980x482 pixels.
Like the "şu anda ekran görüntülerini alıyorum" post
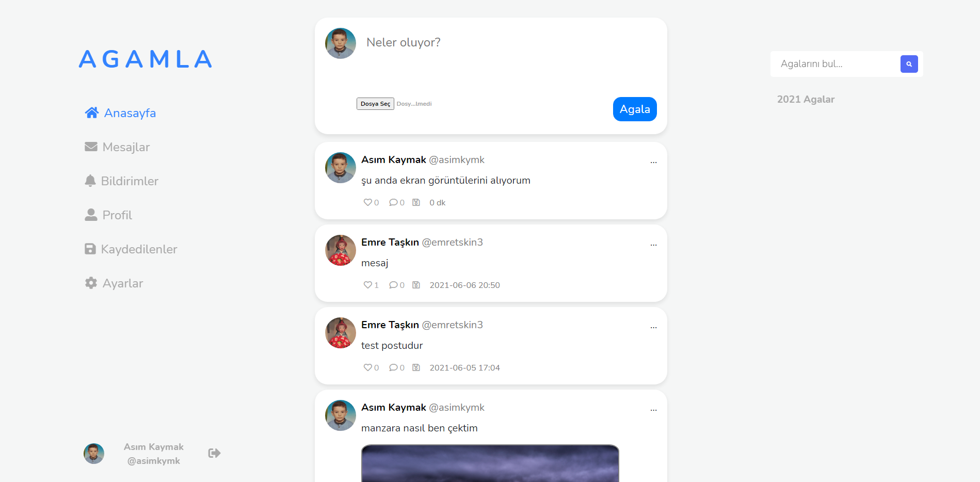click(367, 202)
